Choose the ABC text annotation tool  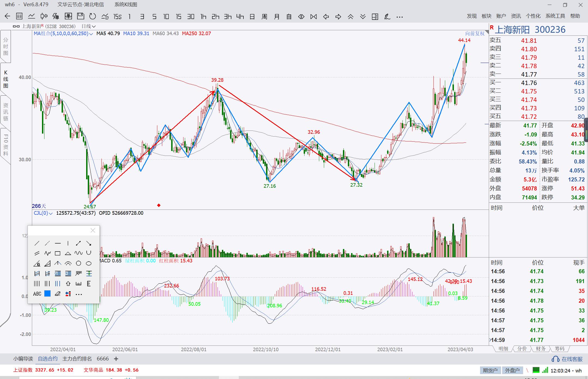point(37,294)
